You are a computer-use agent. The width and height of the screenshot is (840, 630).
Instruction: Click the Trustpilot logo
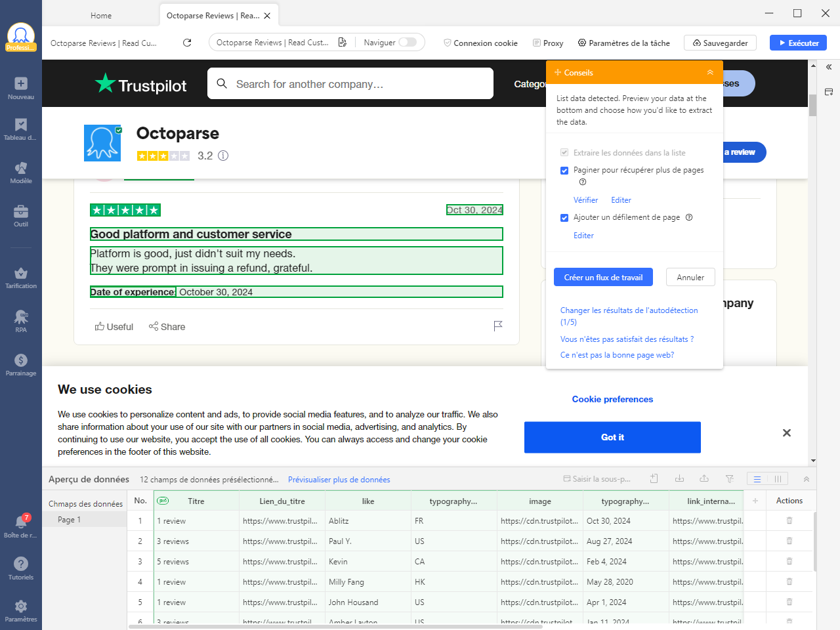point(141,85)
